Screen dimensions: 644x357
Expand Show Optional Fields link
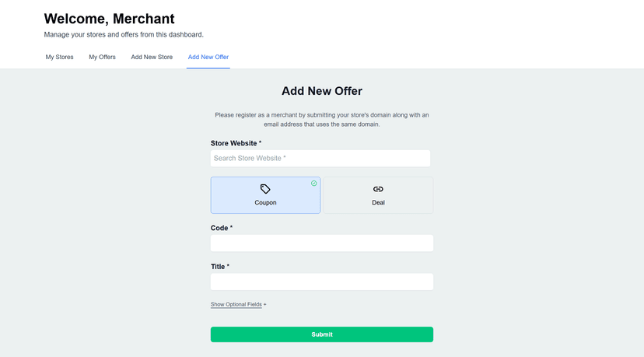tap(236, 305)
